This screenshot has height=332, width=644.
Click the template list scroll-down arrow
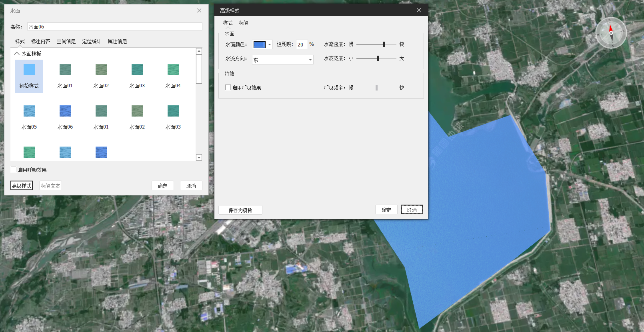pos(199,157)
